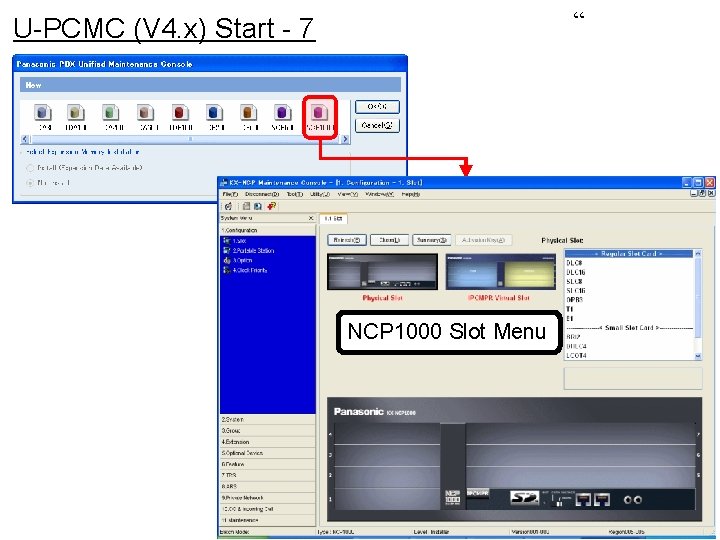Image resolution: width=720 pixels, height=540 pixels.
Task: Expand the 11.Maintenance section
Action: [x=268, y=520]
